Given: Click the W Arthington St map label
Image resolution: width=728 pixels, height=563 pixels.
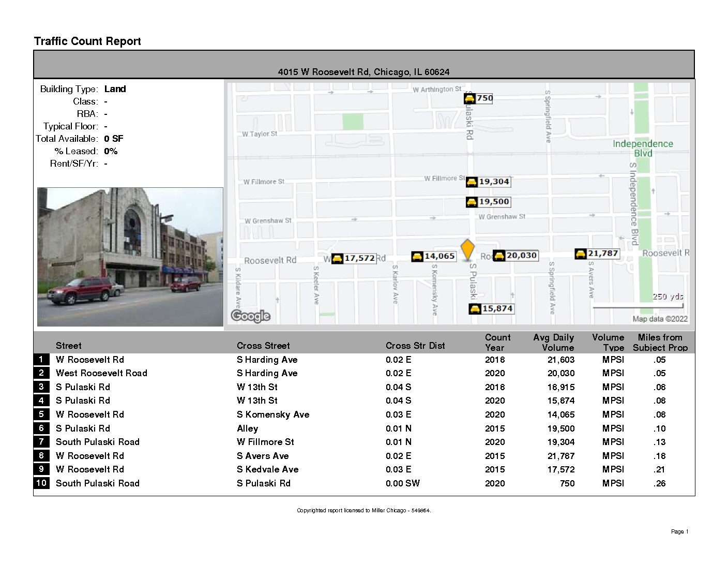Looking at the screenshot, I should (x=437, y=90).
